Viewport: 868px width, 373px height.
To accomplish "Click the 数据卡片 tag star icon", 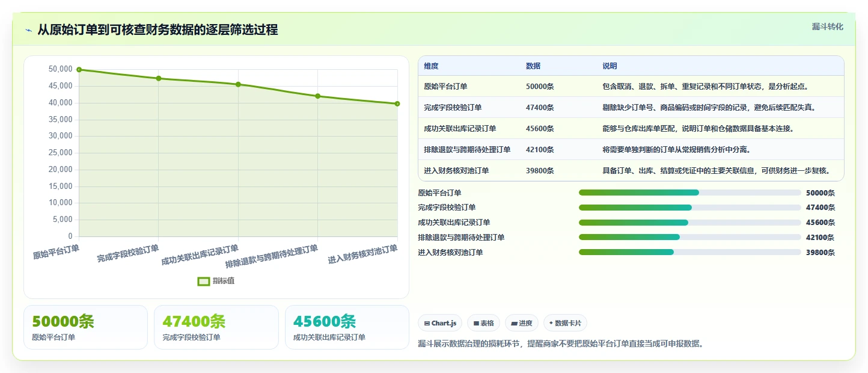I will click(x=551, y=323).
